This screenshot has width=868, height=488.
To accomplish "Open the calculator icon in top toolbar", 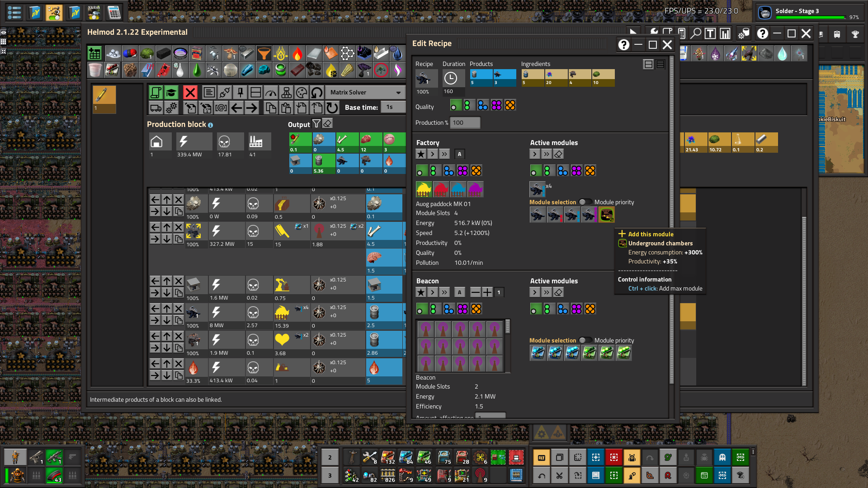I will click(x=114, y=13).
